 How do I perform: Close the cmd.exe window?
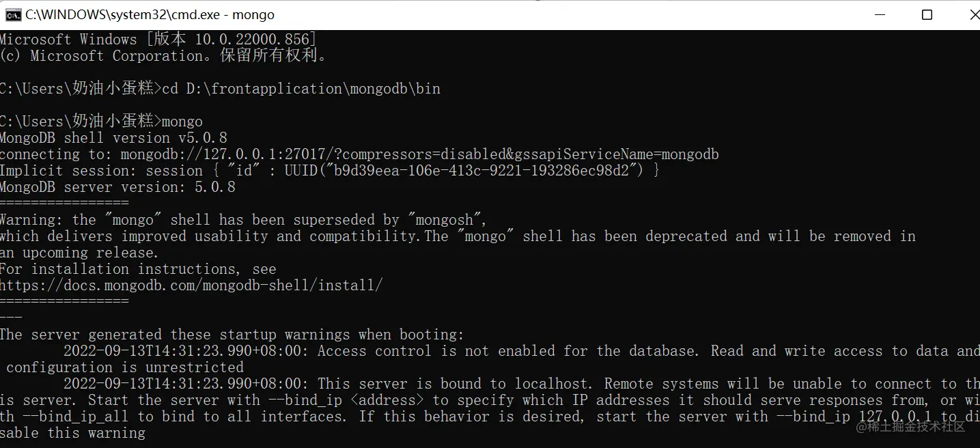pos(973,14)
